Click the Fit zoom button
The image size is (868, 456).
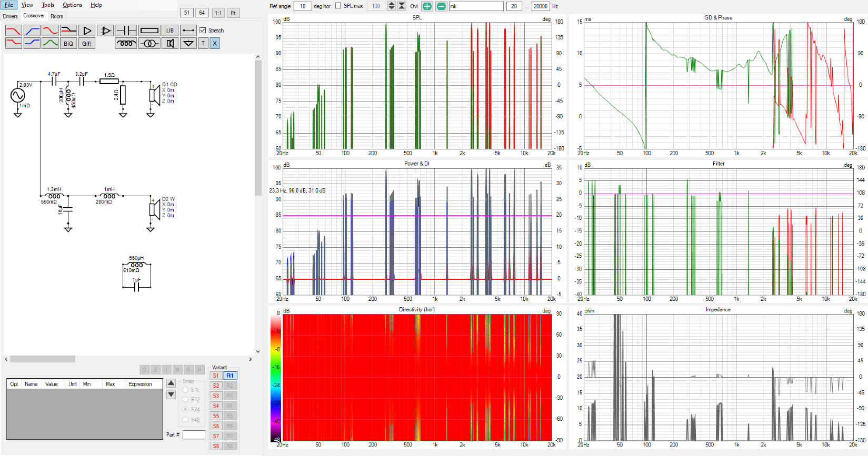pyautogui.click(x=233, y=13)
